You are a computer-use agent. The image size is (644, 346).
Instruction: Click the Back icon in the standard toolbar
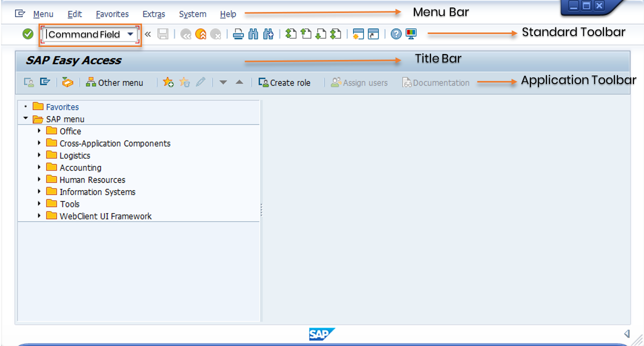186,34
